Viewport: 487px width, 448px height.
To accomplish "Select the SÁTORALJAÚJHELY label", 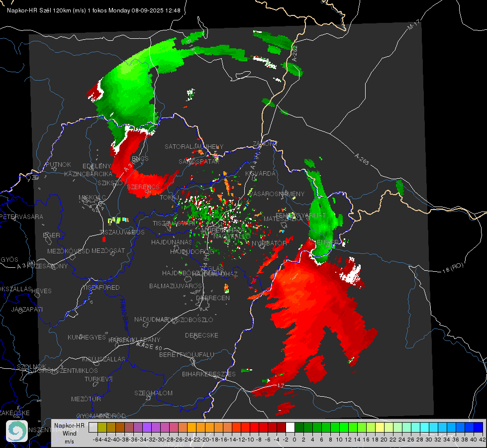I will pyautogui.click(x=194, y=146).
